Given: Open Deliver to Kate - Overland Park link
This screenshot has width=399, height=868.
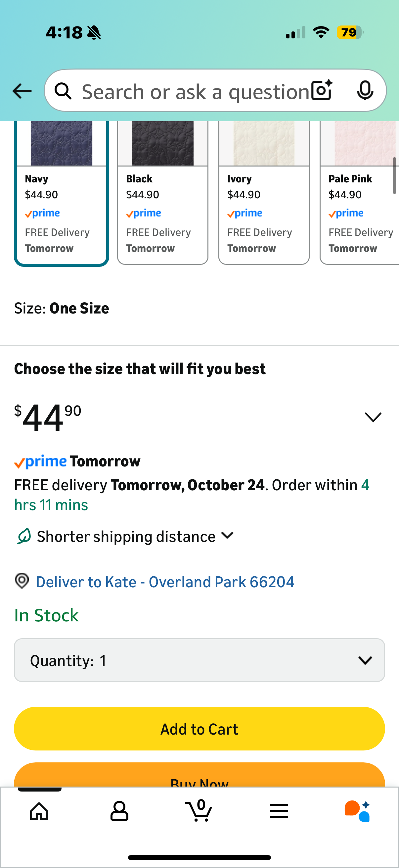Looking at the screenshot, I should click(165, 581).
